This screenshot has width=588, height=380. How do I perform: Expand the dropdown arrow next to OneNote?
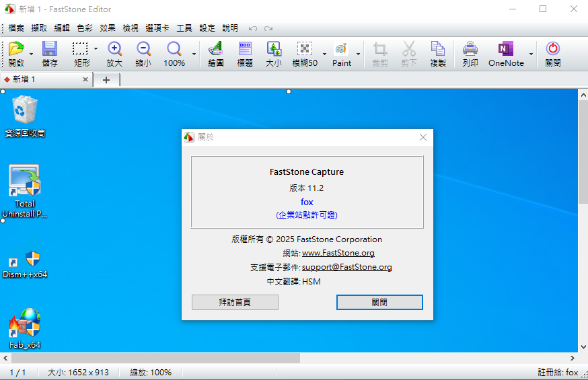point(531,54)
